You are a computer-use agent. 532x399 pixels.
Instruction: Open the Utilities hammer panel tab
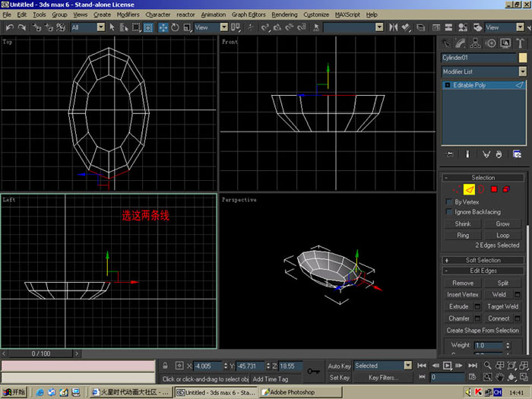520,43
